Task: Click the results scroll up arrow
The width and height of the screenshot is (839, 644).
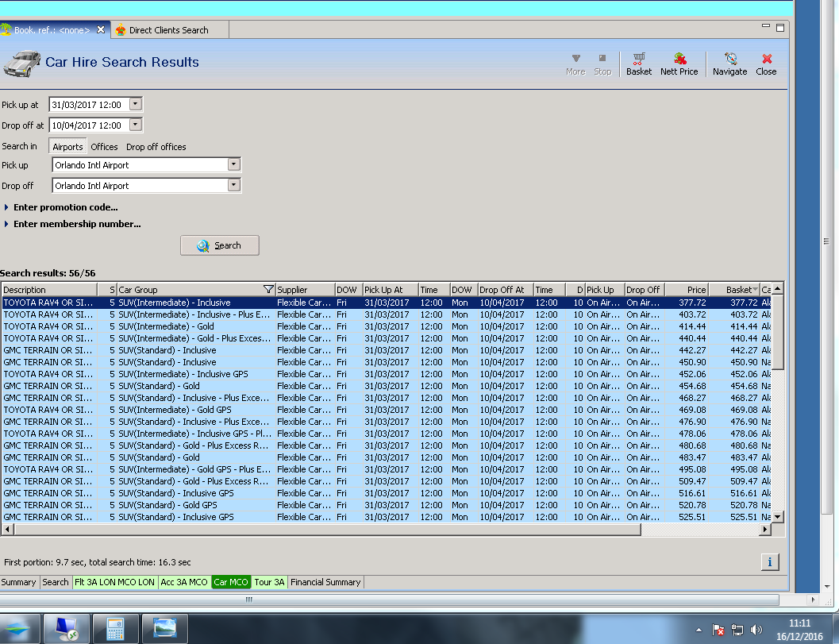Action: [778, 289]
